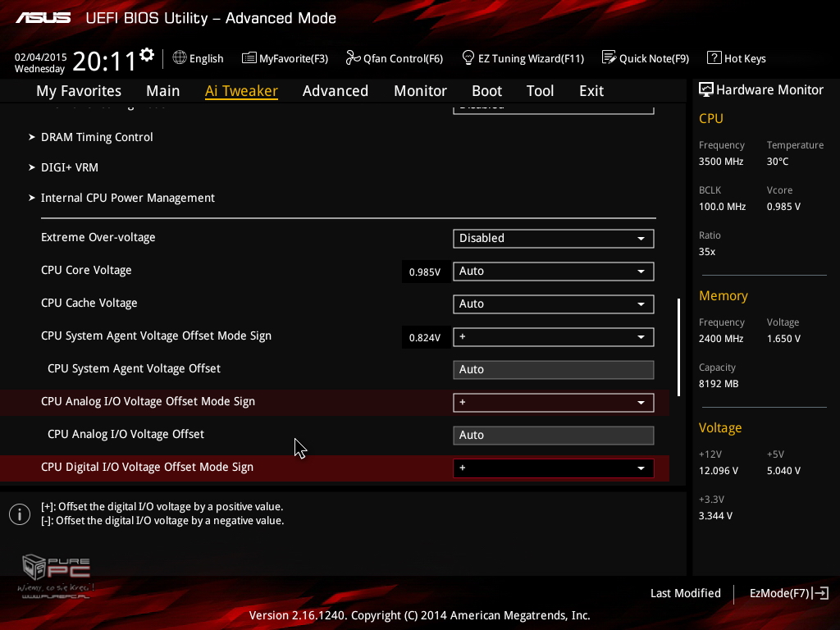Switch to the Boot tab

coord(487,91)
